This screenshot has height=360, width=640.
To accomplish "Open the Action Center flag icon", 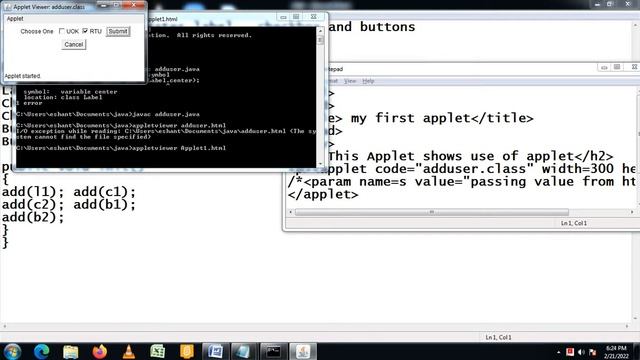I will point(593,352).
